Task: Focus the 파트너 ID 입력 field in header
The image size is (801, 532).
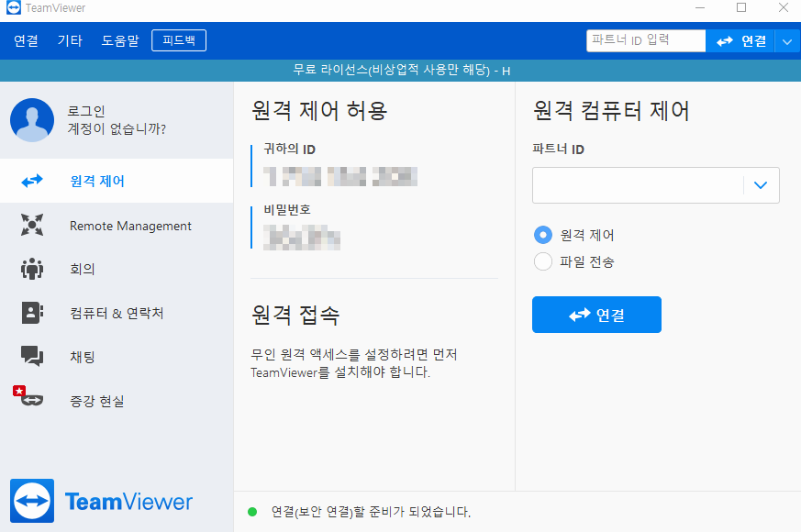Action: pos(646,40)
